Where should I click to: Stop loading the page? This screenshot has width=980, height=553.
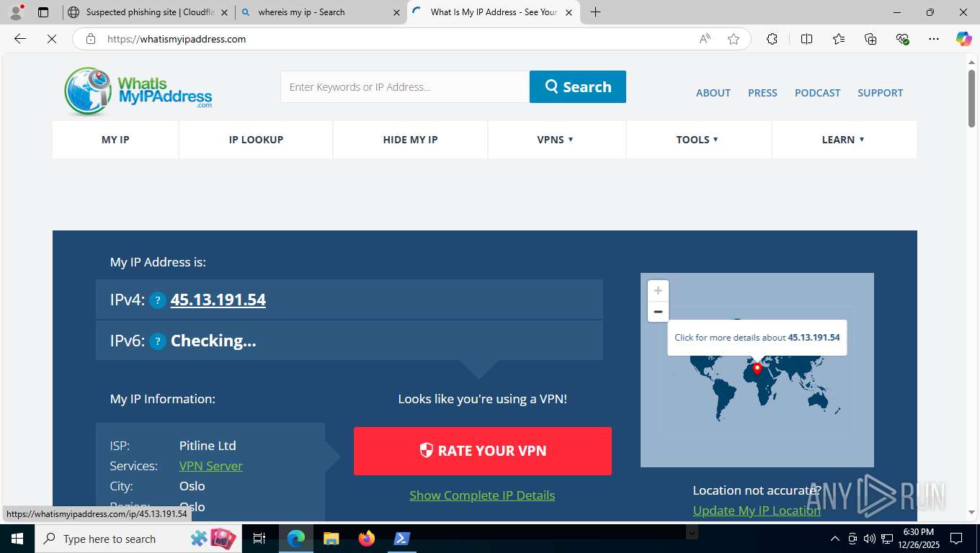click(x=52, y=39)
